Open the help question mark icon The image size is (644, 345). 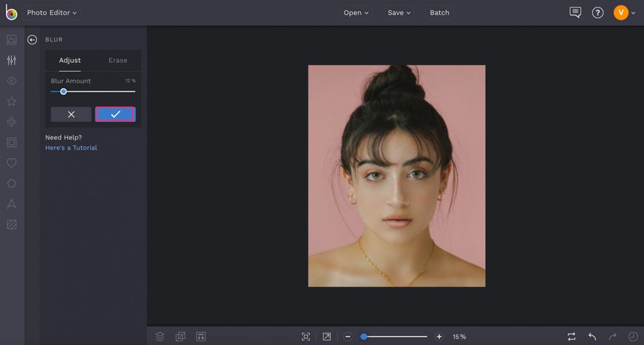pyautogui.click(x=598, y=13)
